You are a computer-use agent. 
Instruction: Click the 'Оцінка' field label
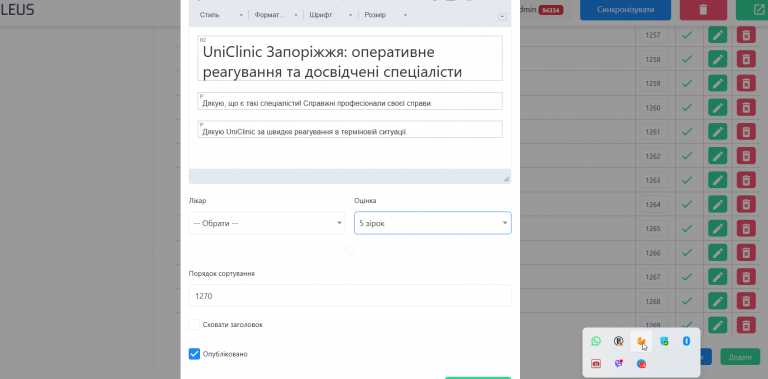point(365,201)
